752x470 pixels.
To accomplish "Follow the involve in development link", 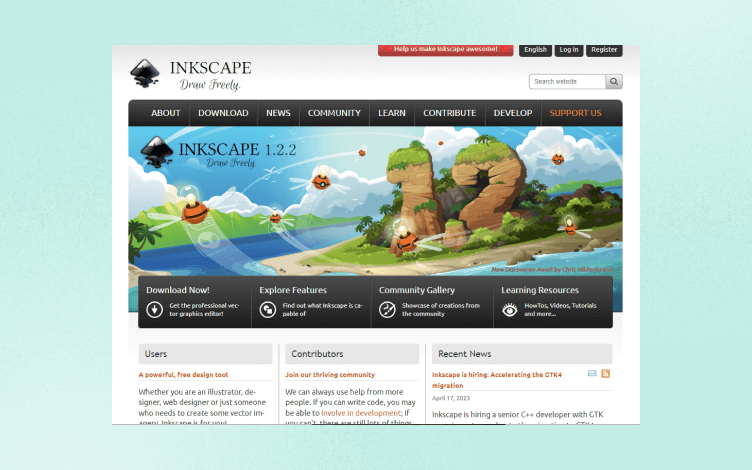I will point(361,413).
